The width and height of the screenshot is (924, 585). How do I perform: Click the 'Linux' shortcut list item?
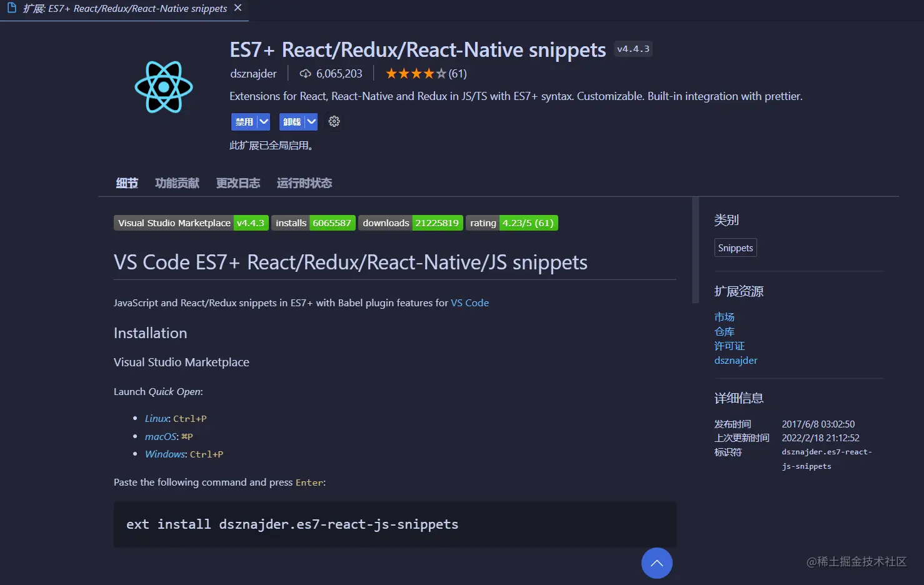(x=176, y=419)
